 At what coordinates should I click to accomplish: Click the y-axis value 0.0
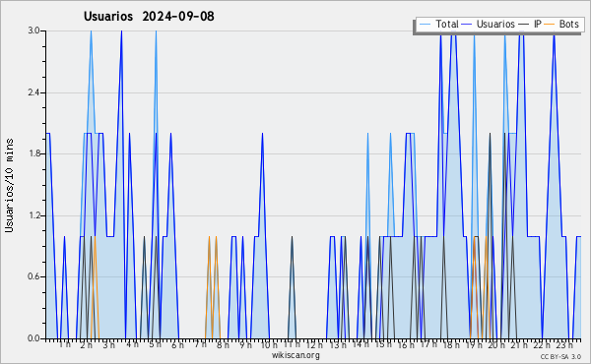(x=33, y=338)
